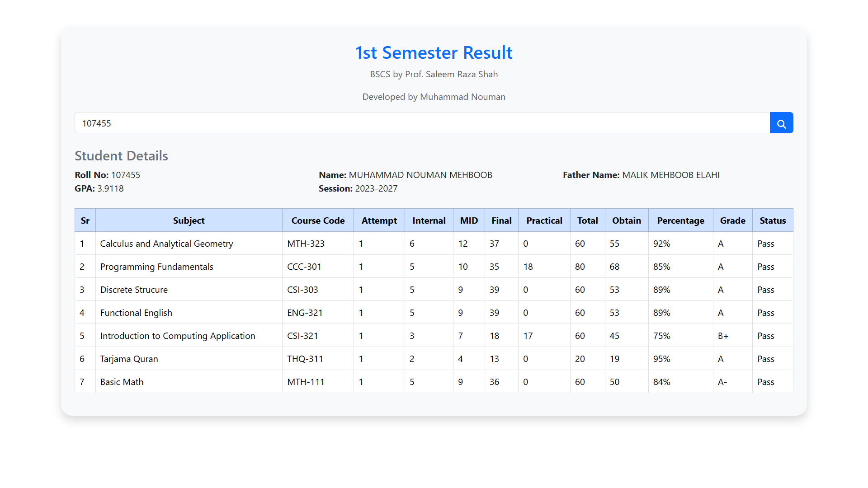Click the Subject column header
Image resolution: width=868 pixels, height=488 pixels.
click(x=189, y=221)
